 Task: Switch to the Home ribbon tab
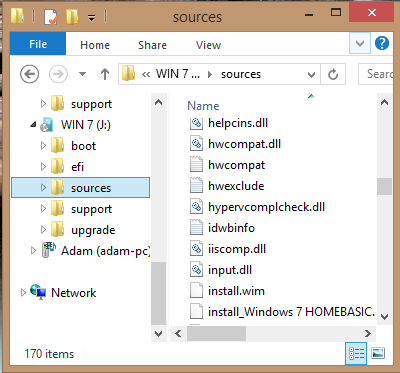coord(95,45)
